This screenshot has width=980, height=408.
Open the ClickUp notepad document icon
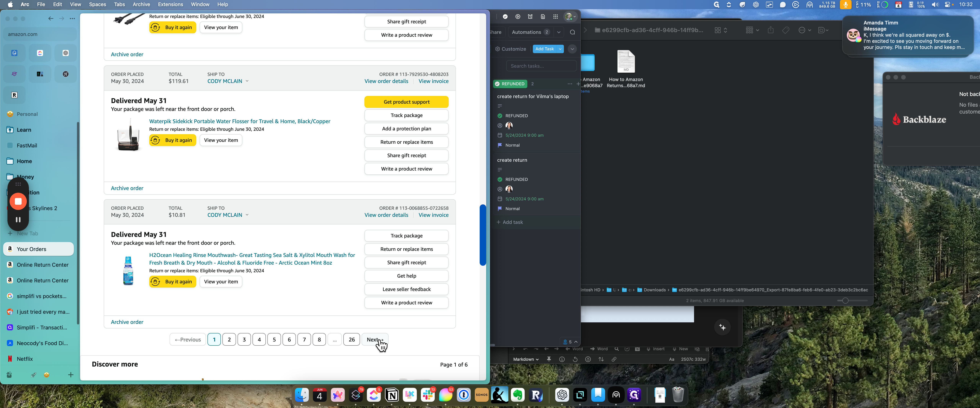(x=543, y=16)
